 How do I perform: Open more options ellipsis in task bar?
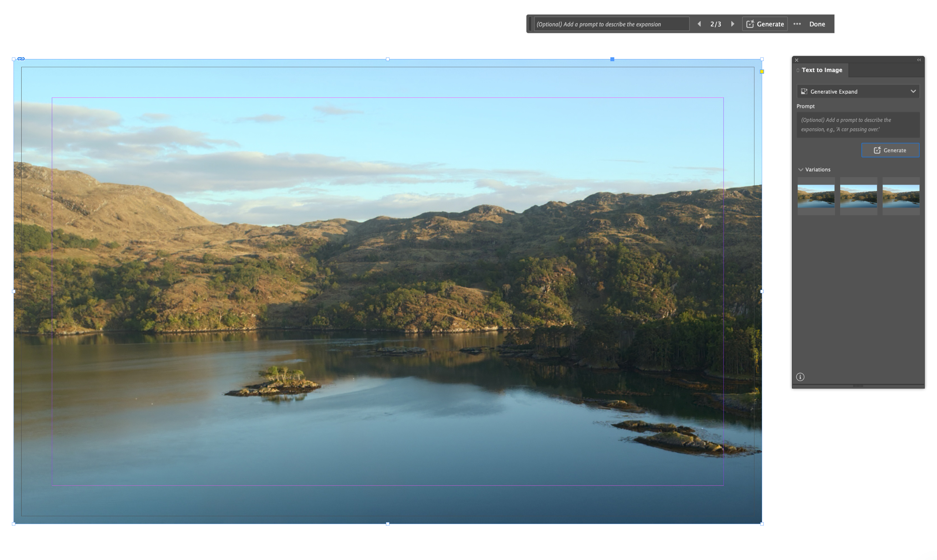[x=797, y=24]
